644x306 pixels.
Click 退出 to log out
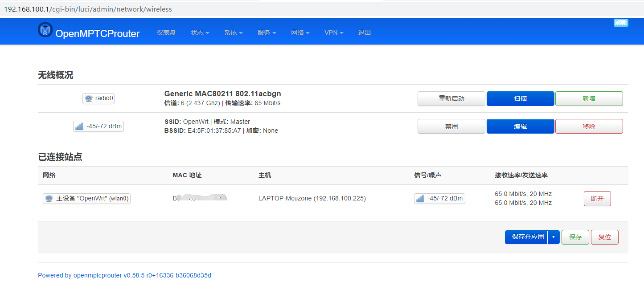point(364,32)
